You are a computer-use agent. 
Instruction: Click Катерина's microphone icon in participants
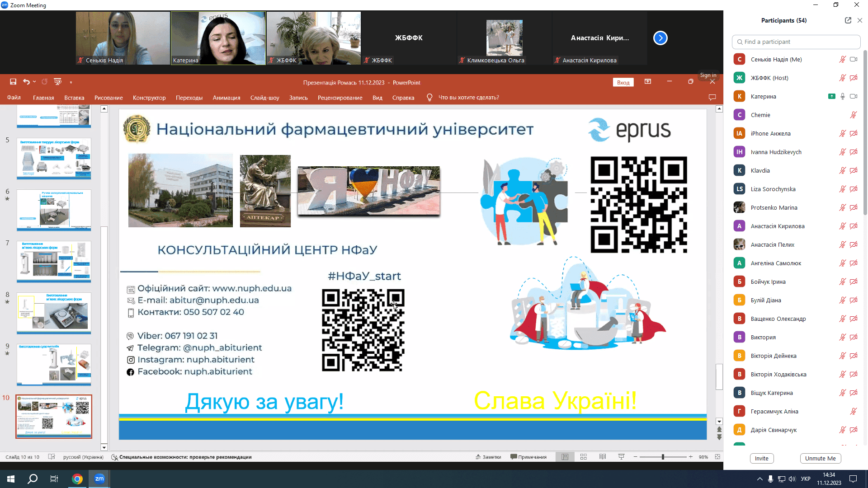[843, 96]
